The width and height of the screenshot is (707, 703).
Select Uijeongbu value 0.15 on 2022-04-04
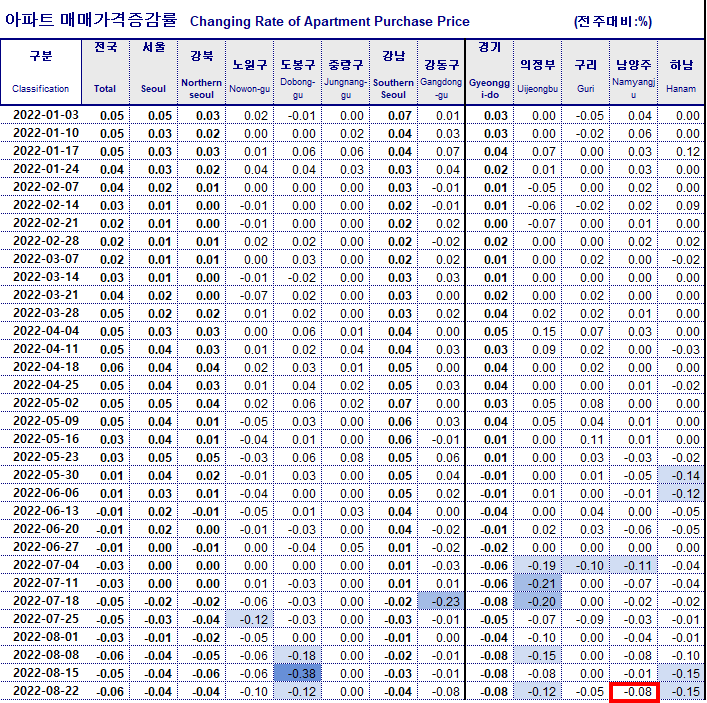[537, 331]
